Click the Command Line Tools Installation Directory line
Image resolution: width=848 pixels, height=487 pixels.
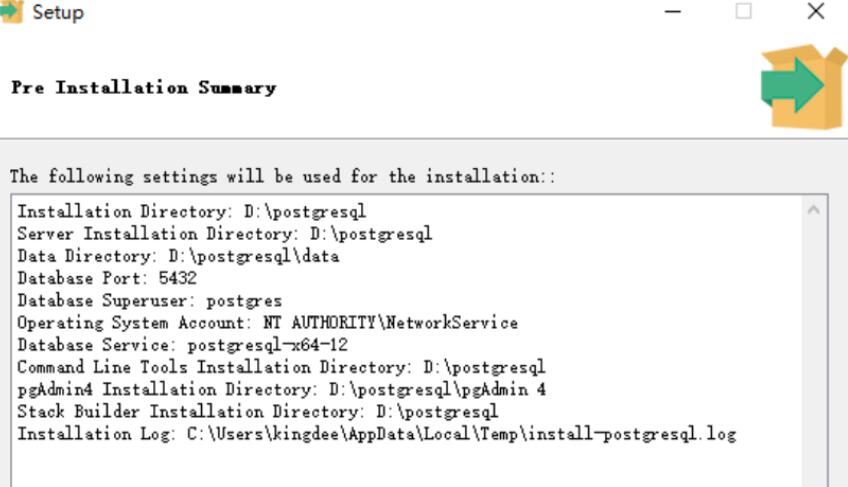(x=281, y=367)
